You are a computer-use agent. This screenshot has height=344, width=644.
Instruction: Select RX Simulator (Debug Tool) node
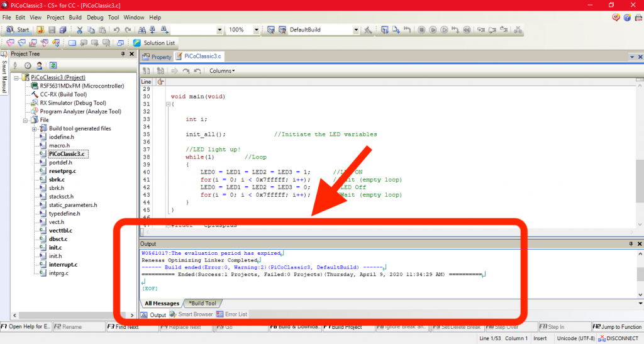[73, 103]
